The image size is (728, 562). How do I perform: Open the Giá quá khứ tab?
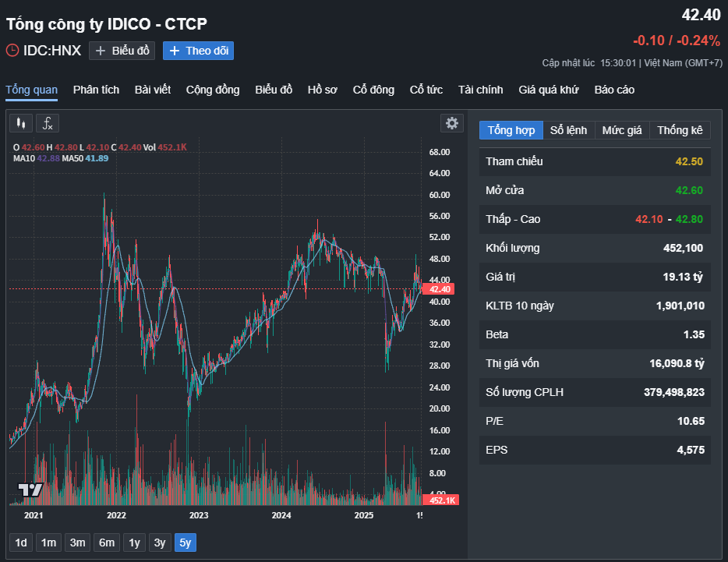coord(549,90)
